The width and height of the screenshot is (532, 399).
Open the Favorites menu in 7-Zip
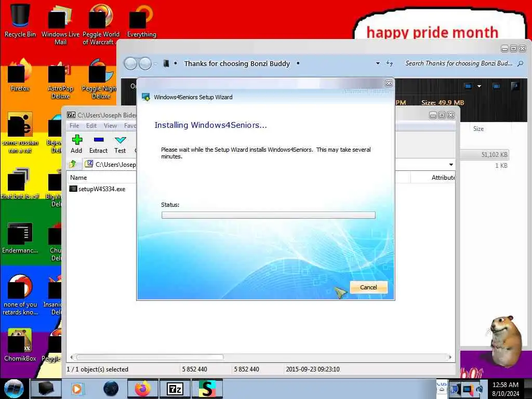click(x=130, y=126)
